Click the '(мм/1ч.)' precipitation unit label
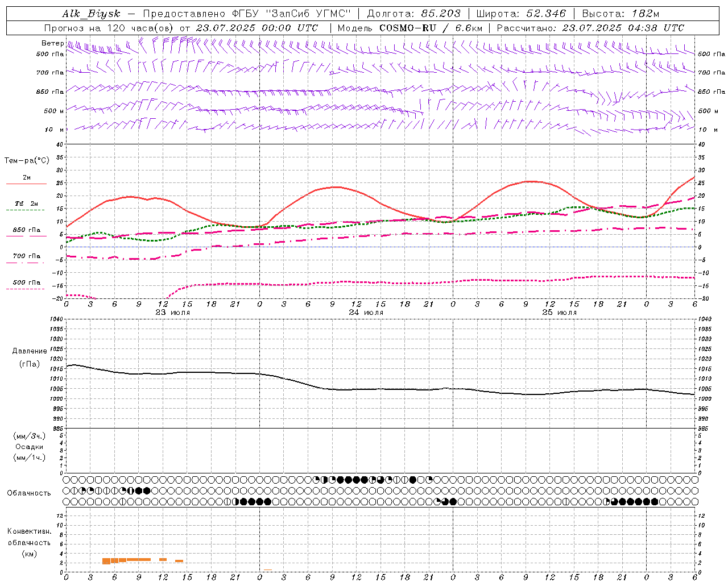 tap(29, 458)
